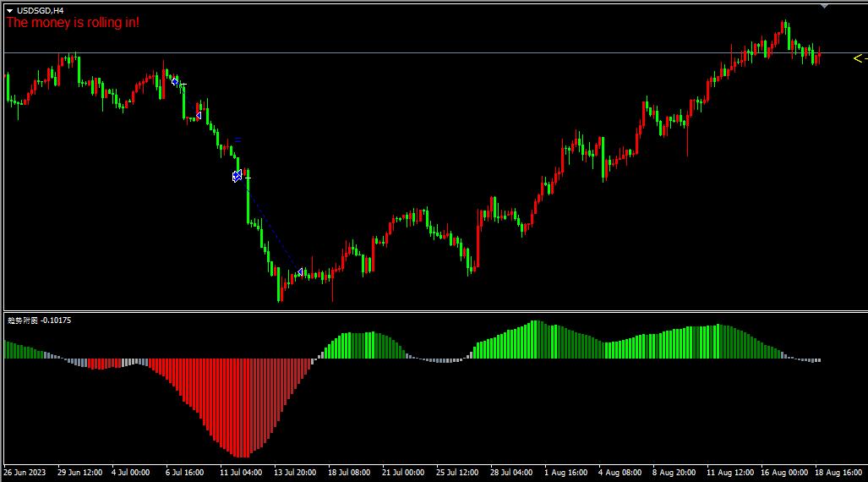Select the red 'The money is rolling in!' label
This screenshot has height=482, width=868.
point(73,23)
